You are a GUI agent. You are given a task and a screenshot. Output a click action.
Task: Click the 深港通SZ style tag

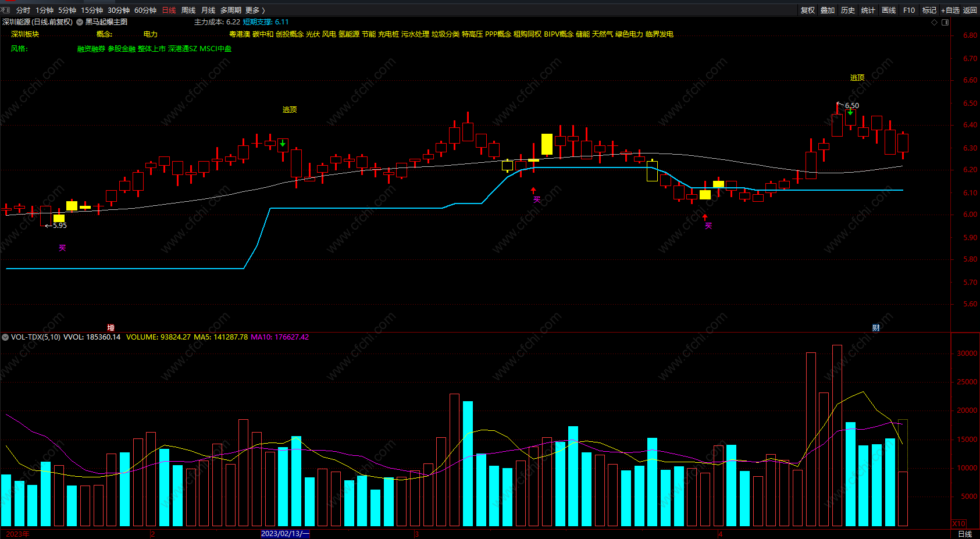[183, 49]
